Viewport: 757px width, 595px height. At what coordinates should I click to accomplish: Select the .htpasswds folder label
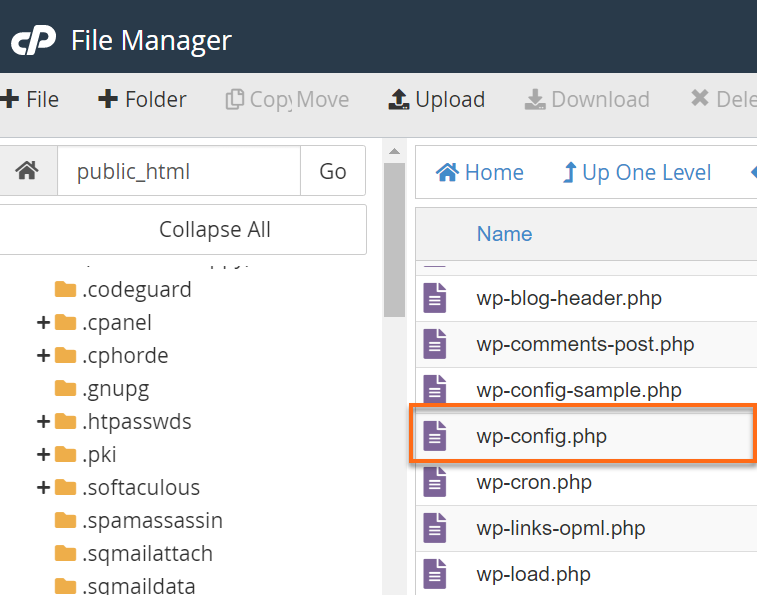(x=137, y=422)
